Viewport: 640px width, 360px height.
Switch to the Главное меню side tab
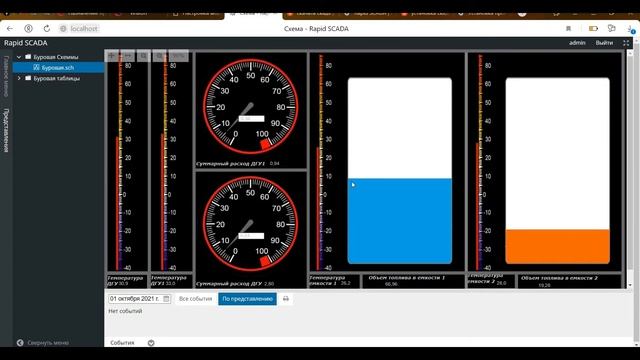click(6, 76)
